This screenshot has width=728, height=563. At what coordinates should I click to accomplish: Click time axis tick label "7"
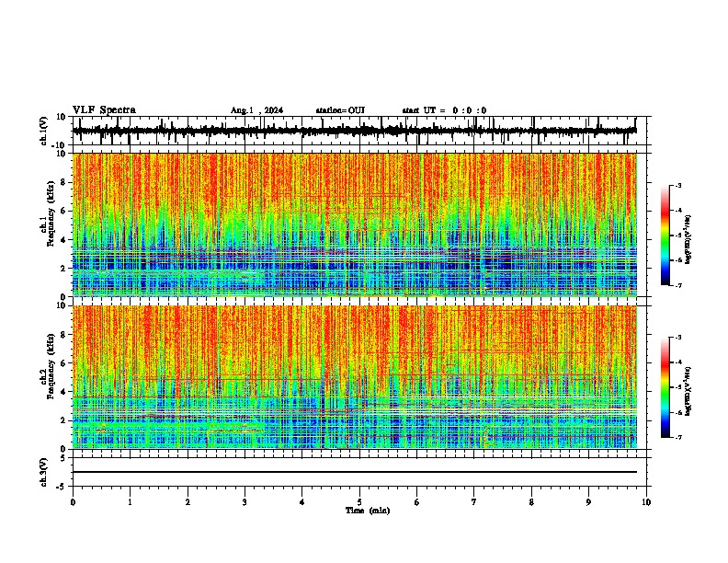474,502
